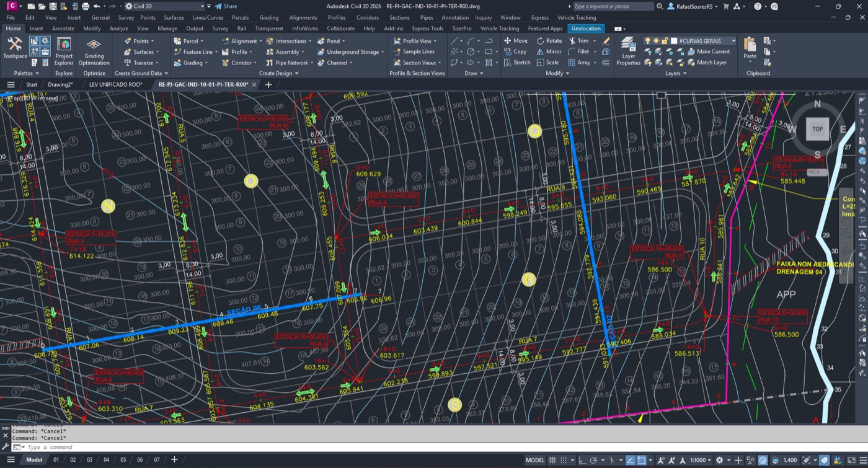Toggle object snap tracking
Image resolution: width=868 pixels, height=468 pixels.
coord(630,460)
